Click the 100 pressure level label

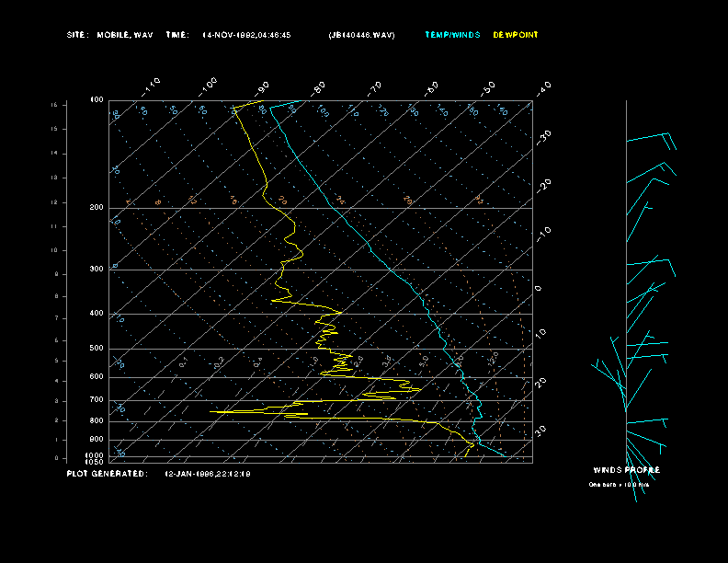(97, 100)
